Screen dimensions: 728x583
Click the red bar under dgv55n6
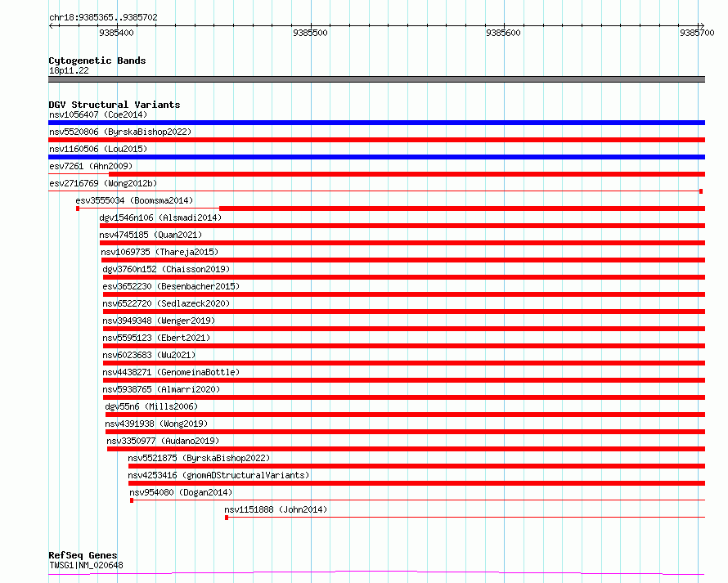coord(405,415)
